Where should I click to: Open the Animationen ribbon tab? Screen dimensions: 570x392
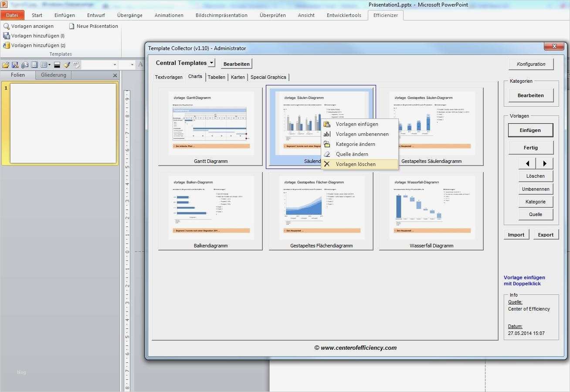(x=169, y=15)
